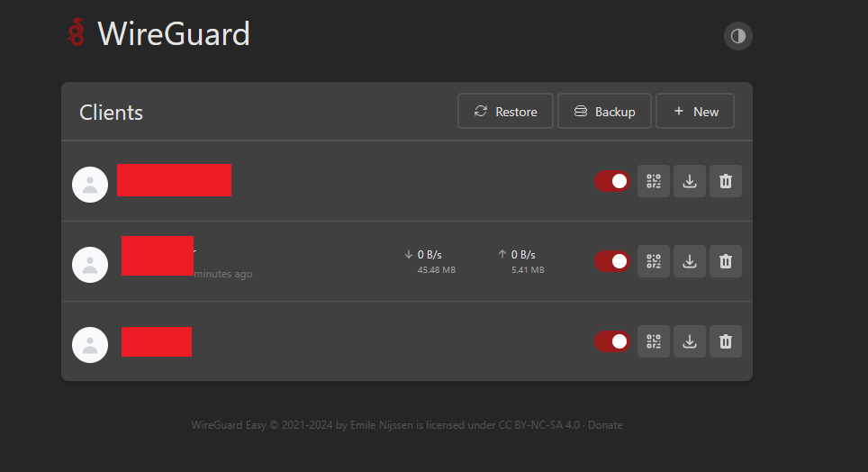
Task: Click the first client's avatar
Action: (90, 185)
